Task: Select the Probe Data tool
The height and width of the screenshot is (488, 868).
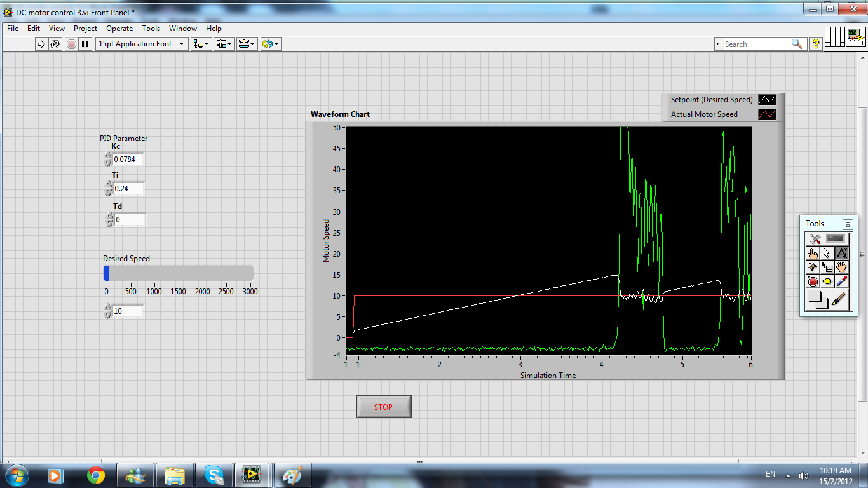Action: [x=827, y=281]
